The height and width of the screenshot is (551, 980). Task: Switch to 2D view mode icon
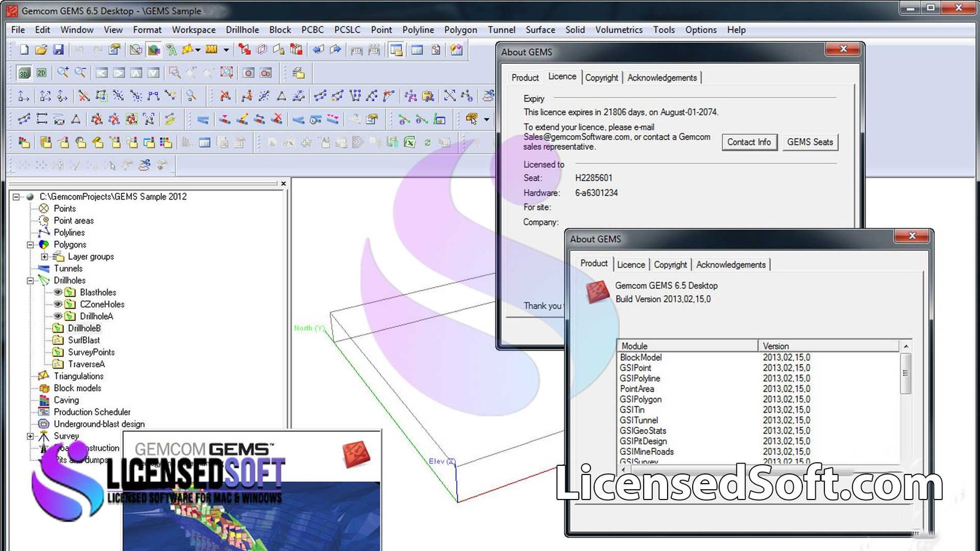pos(41,73)
